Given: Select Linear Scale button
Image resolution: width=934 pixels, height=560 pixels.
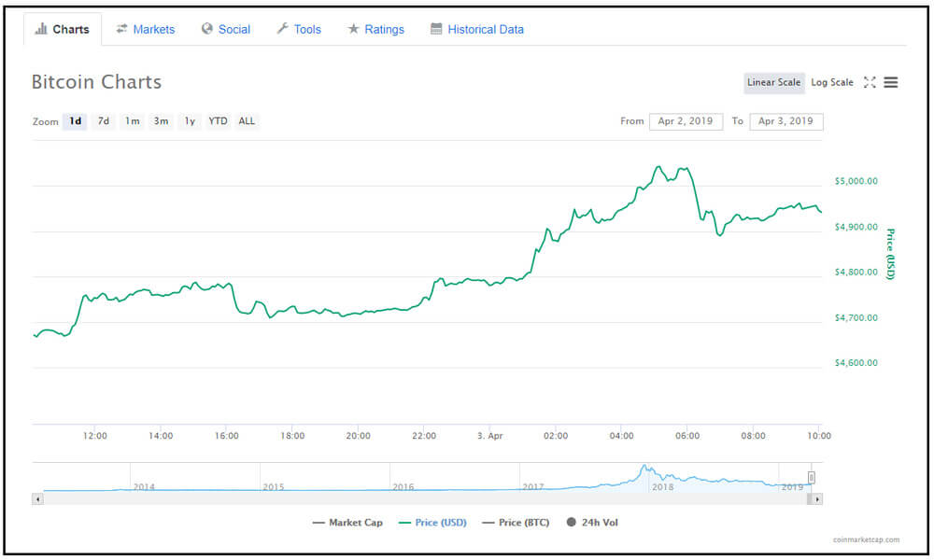Looking at the screenshot, I should (x=773, y=82).
